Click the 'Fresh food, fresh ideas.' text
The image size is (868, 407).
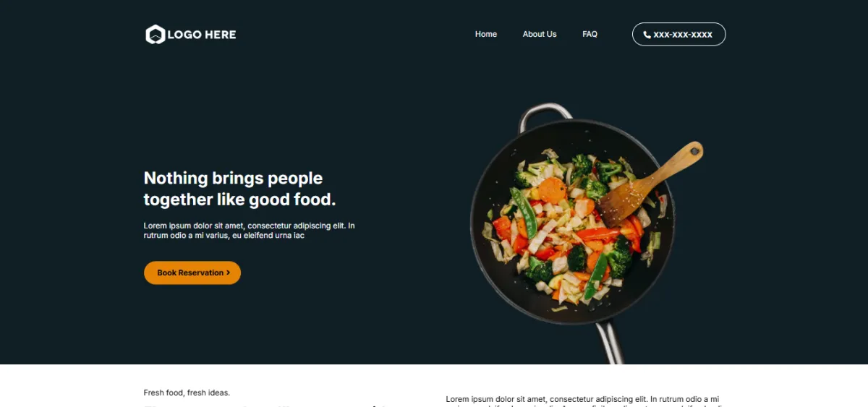click(187, 393)
